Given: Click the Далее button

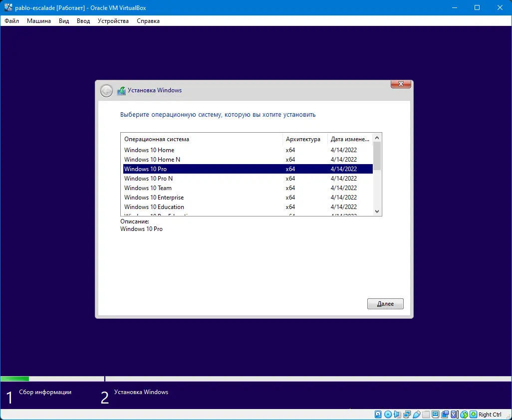Looking at the screenshot, I should [x=385, y=303].
